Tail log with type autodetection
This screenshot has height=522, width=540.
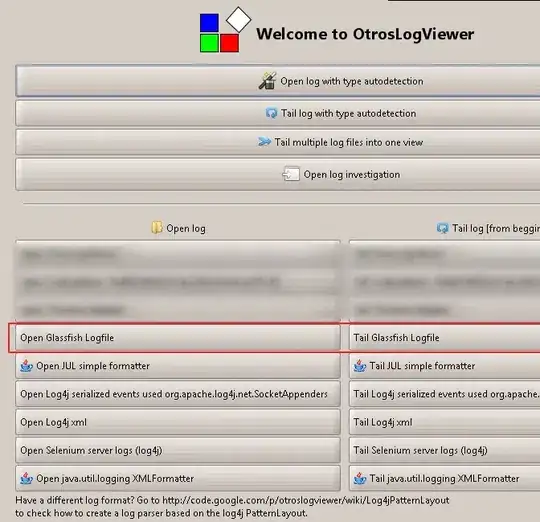[278, 113]
